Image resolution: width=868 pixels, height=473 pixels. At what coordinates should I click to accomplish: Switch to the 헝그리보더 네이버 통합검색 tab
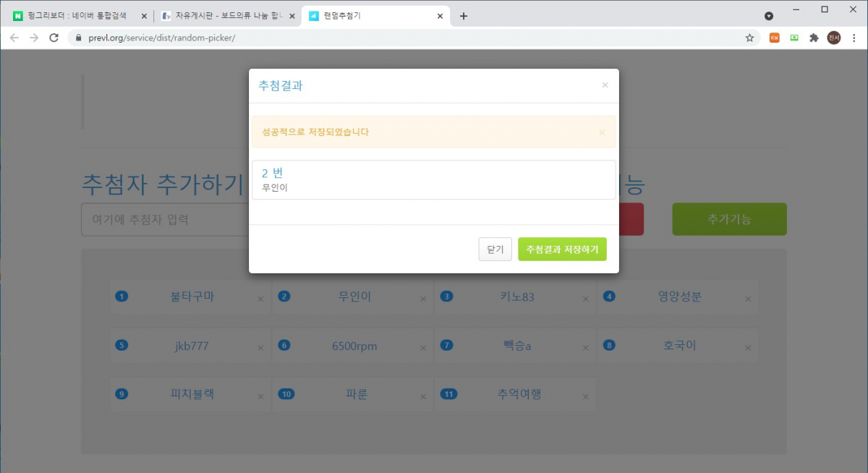[78, 16]
